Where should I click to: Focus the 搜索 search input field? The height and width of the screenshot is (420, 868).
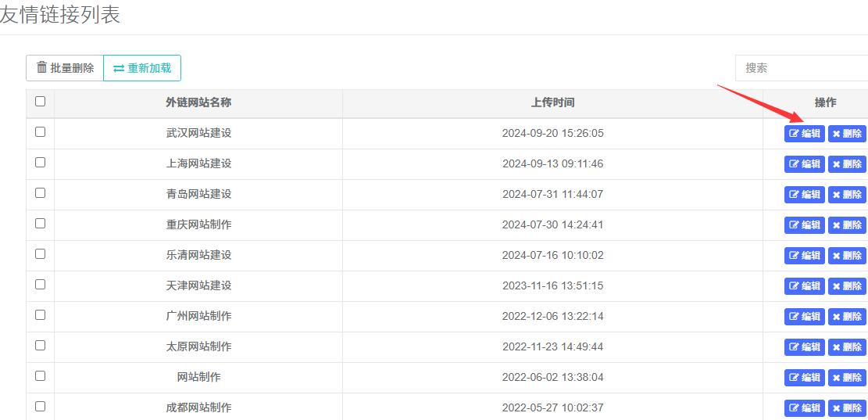[801, 68]
